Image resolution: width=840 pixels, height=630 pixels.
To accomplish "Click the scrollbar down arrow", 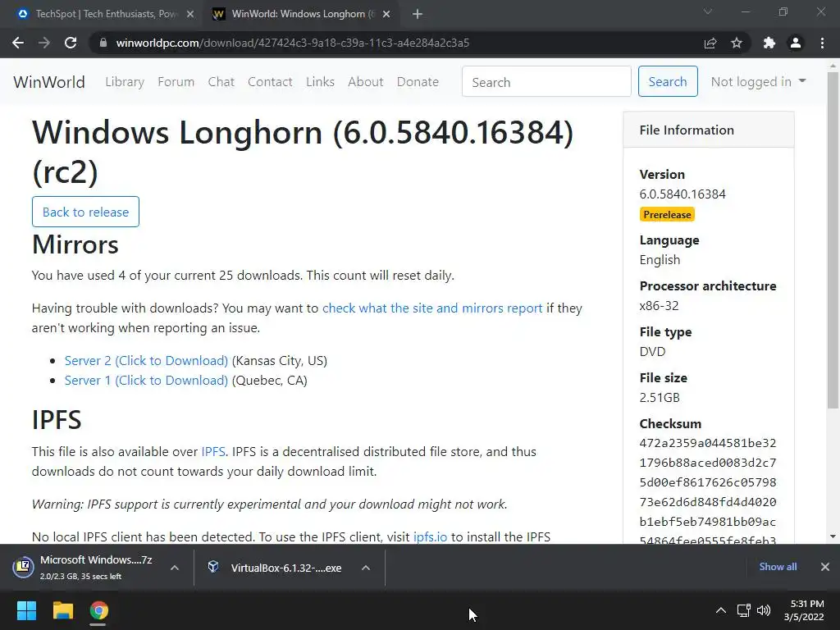I will 833,536.
